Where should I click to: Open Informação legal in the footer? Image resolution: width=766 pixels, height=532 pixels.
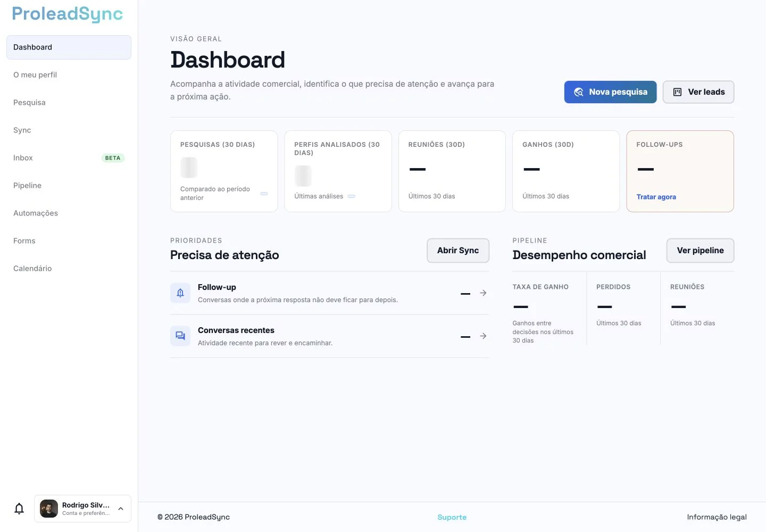pos(717,517)
